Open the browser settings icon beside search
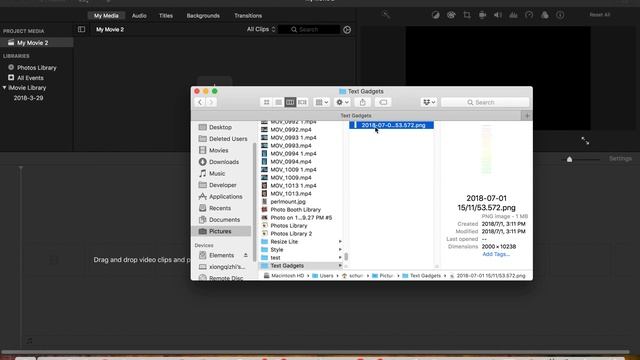 (x=347, y=30)
